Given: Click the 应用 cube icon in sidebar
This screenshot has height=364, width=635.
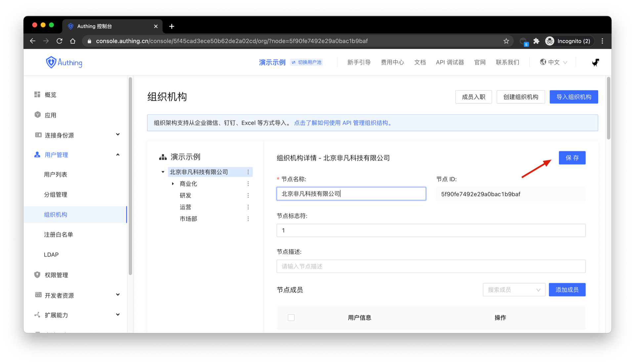Looking at the screenshot, I should [x=37, y=115].
